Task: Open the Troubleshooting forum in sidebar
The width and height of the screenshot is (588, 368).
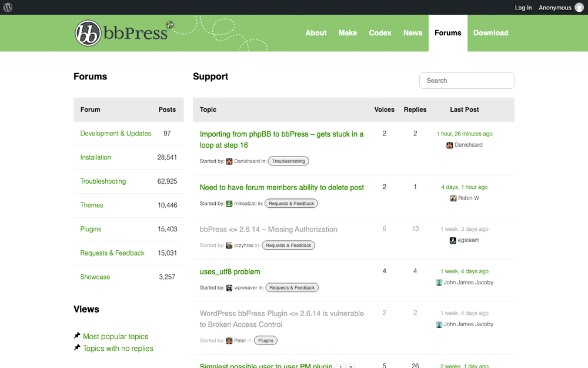Action: [x=103, y=181]
